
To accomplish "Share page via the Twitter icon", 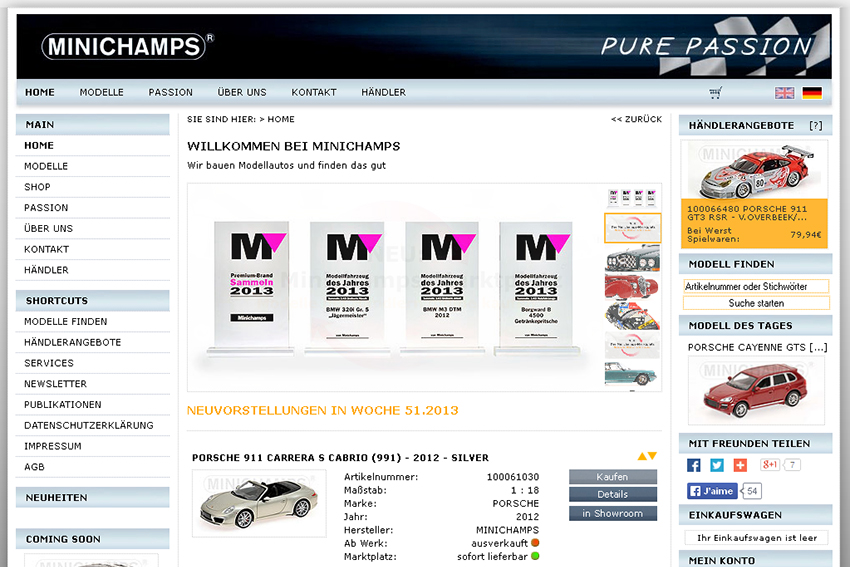I will [x=717, y=465].
